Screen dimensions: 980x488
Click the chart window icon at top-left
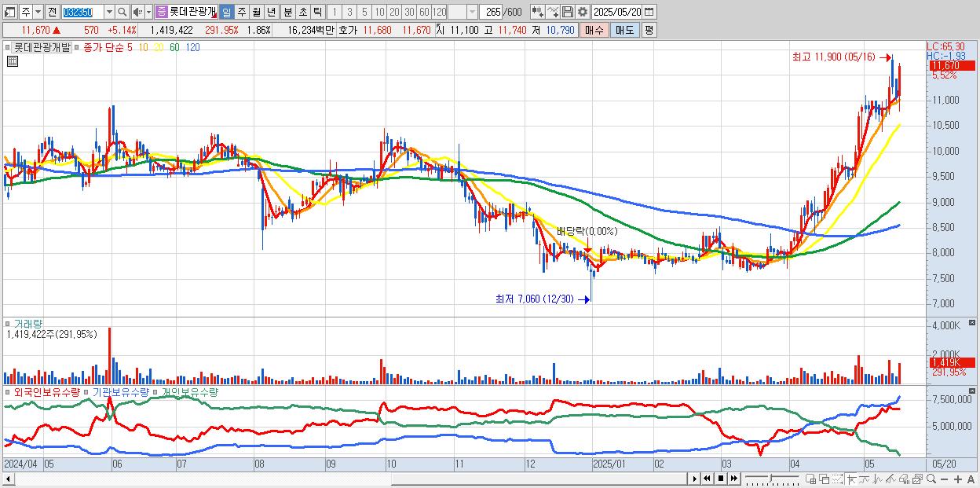(9, 12)
